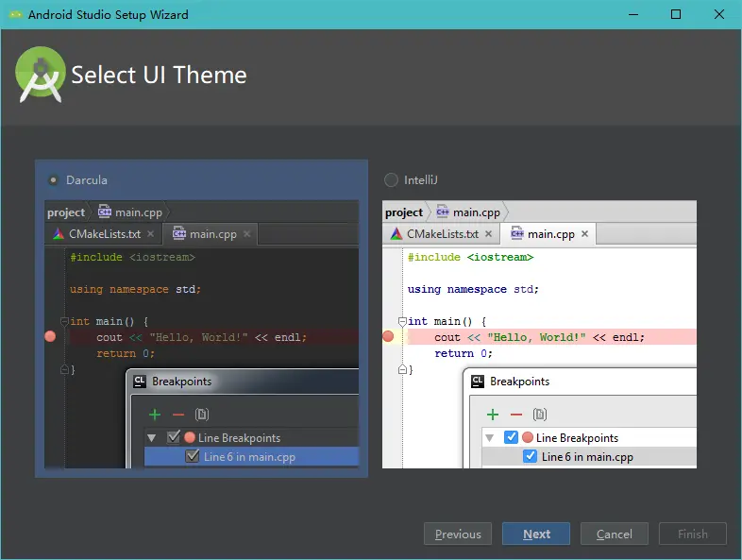The image size is (742, 560).
Task: Click the fold marker beside 'int main()' in Darcula
Action: (64, 321)
